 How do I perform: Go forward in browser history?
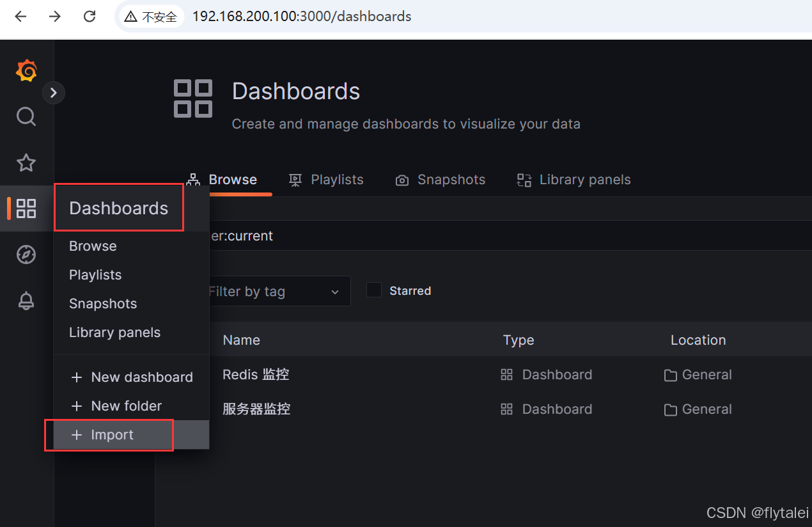56,17
